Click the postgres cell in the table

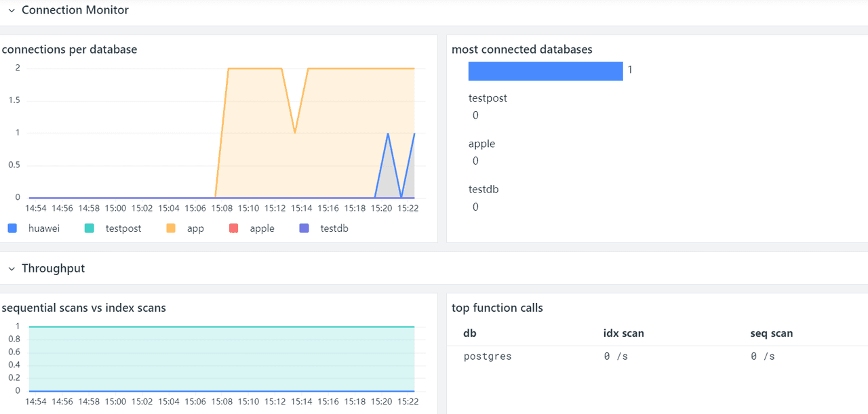click(x=487, y=356)
